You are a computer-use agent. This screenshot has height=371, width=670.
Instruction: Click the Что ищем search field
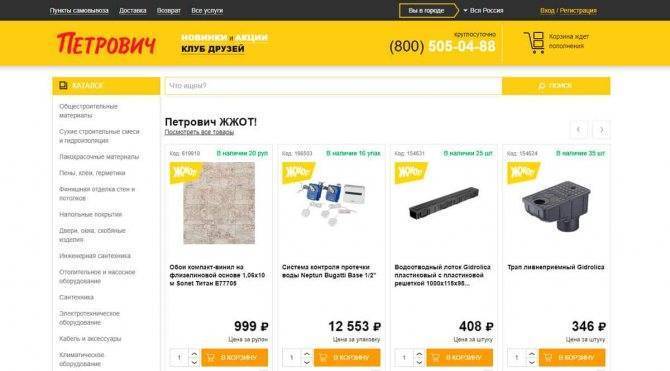point(333,86)
